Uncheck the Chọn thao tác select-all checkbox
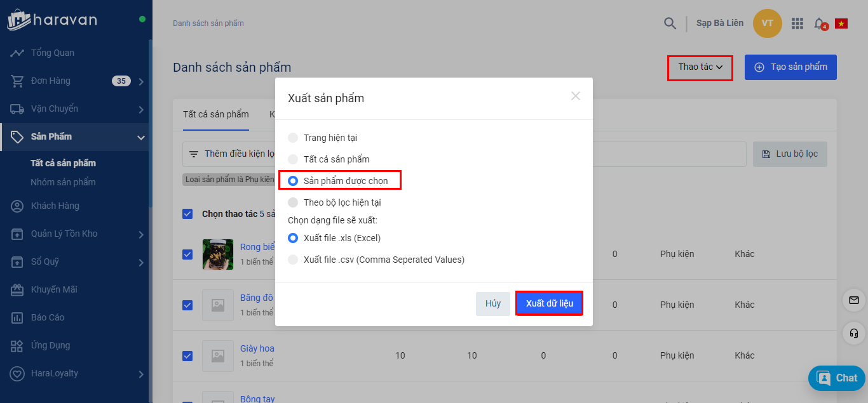This screenshot has height=403, width=868. [187, 214]
